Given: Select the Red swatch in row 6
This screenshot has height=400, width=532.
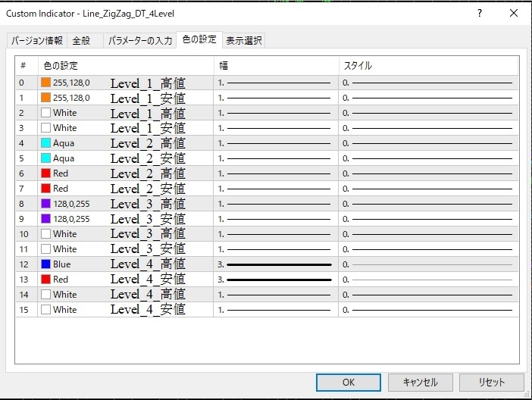Looking at the screenshot, I should click(45, 173).
